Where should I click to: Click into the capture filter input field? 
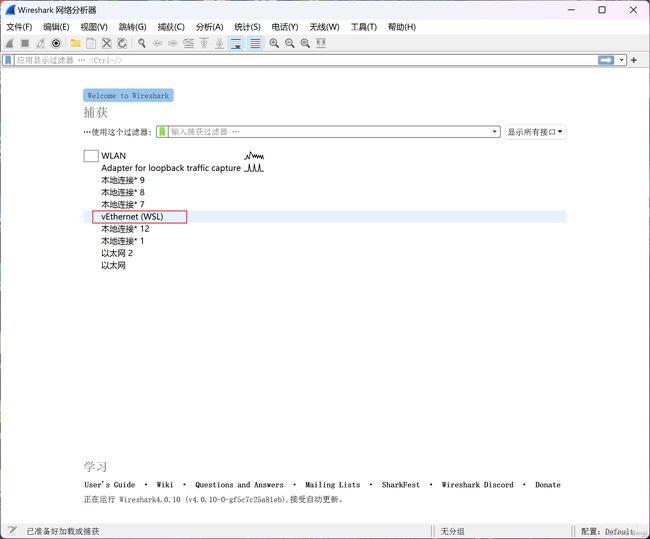point(330,132)
